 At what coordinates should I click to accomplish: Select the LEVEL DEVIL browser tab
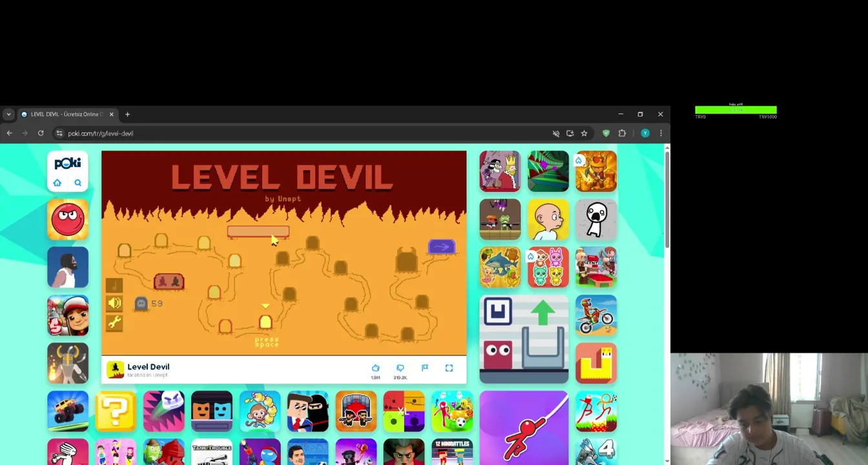(67, 114)
